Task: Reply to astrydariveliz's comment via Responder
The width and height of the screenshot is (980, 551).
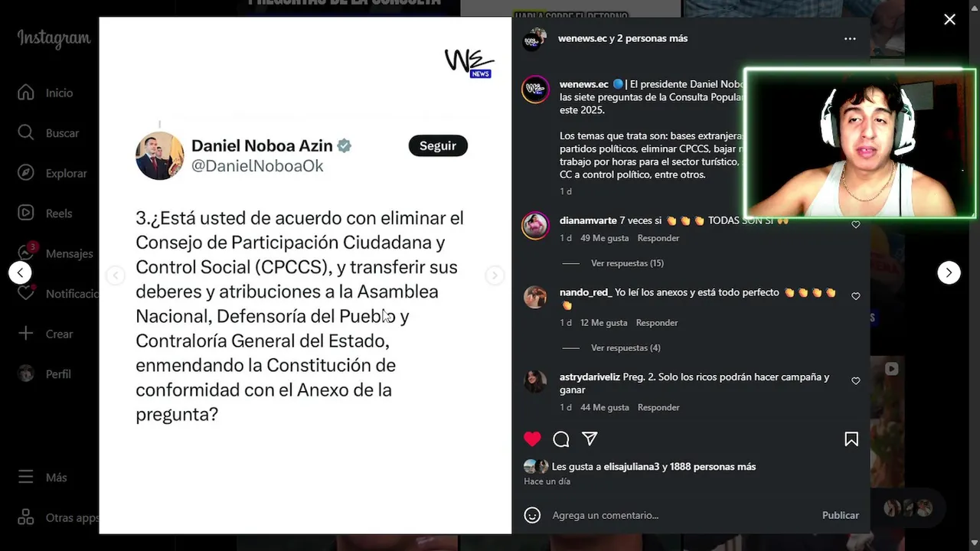Action: (x=658, y=407)
